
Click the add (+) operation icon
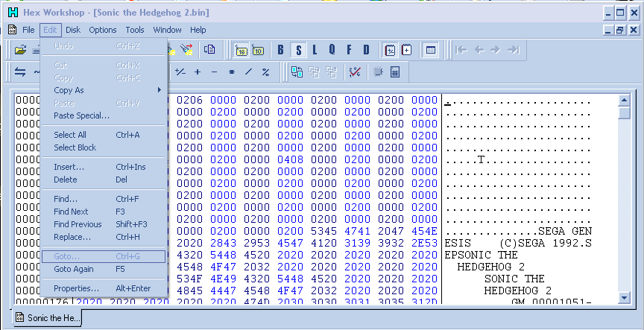click(198, 72)
